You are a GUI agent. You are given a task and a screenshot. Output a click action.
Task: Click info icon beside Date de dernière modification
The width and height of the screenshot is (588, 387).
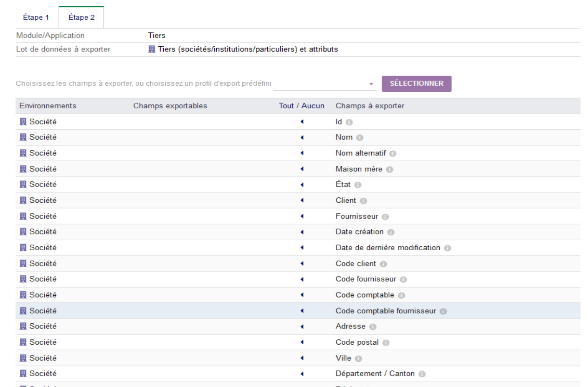coord(447,248)
